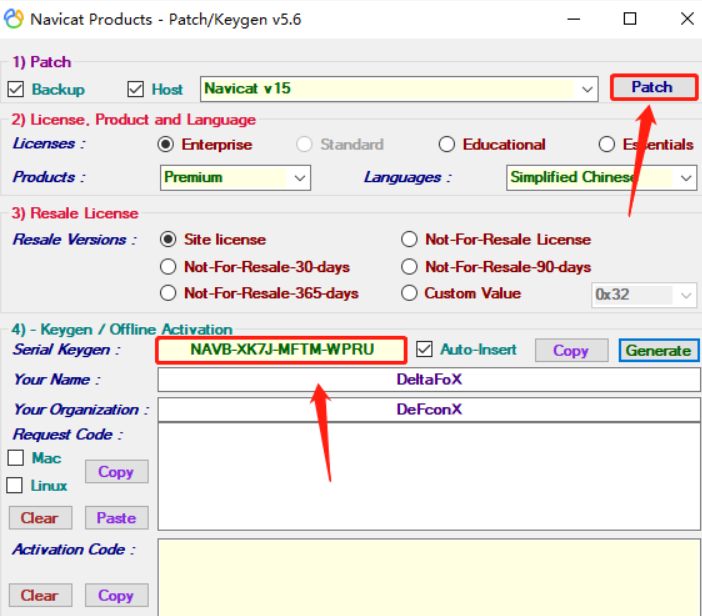The image size is (702, 616).
Task: Click inside the Request Code text area
Action: coord(429,477)
